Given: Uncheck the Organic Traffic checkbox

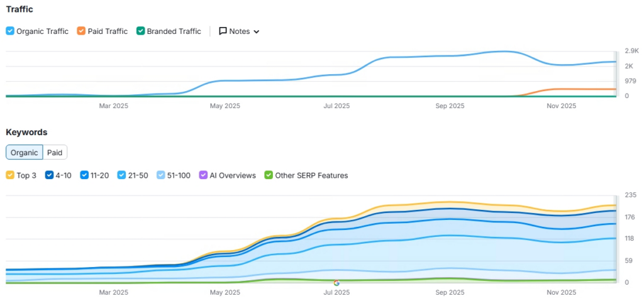Looking at the screenshot, I should click(10, 31).
